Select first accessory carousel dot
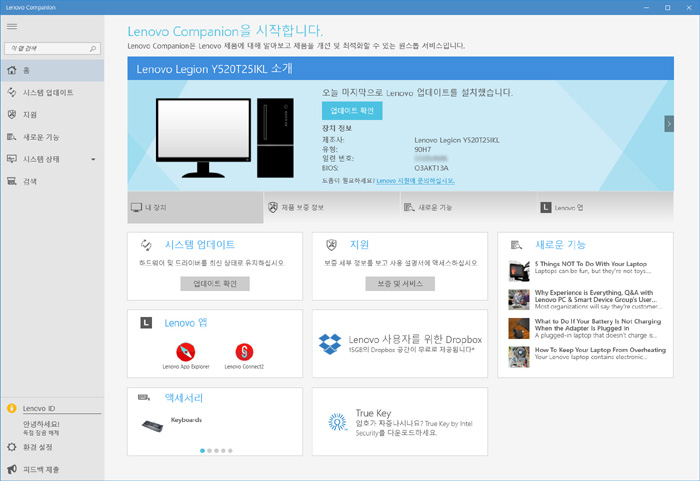This screenshot has height=481, width=700. click(x=203, y=451)
